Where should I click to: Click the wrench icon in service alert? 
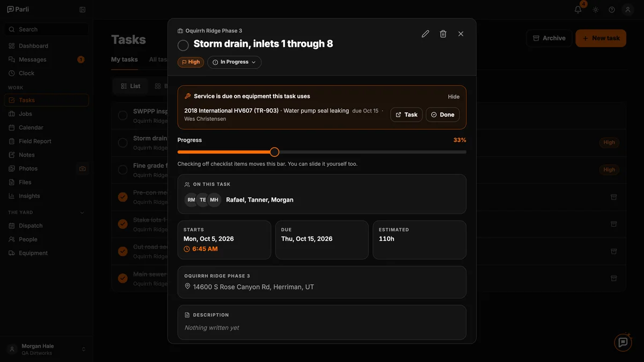[x=187, y=96]
